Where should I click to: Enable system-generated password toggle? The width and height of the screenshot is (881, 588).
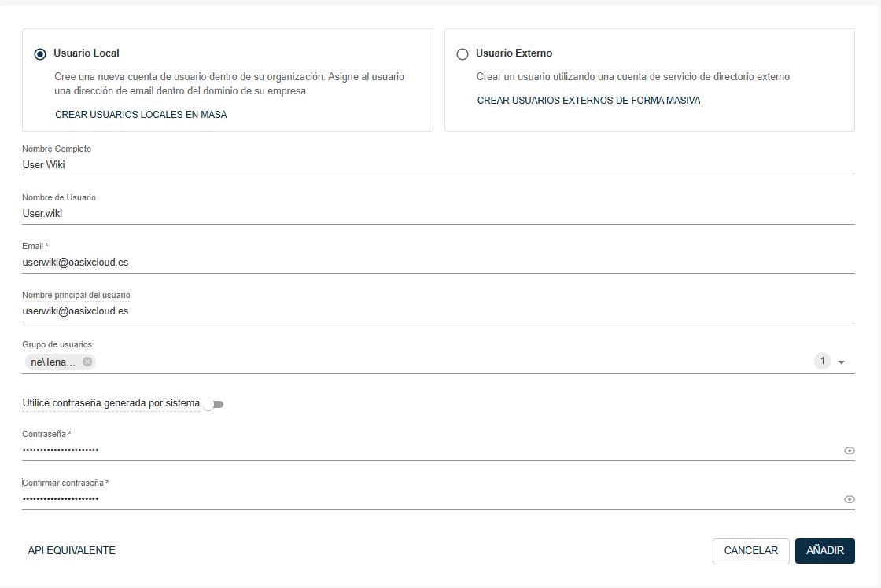click(x=213, y=404)
